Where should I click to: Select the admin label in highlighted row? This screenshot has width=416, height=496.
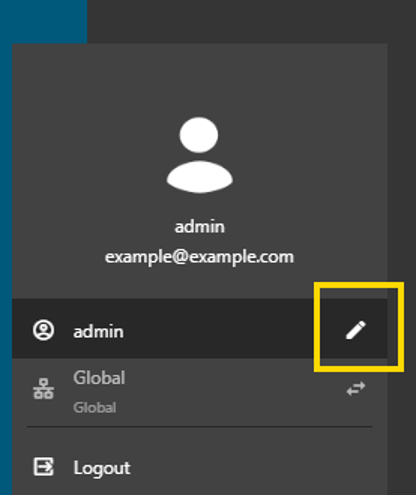coord(98,332)
